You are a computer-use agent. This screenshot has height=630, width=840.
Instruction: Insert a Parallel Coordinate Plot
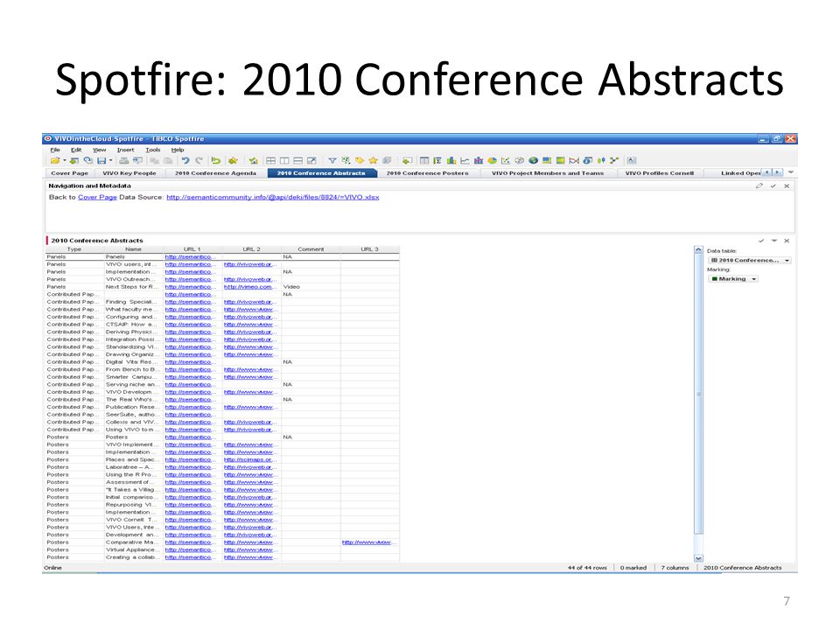[574, 160]
